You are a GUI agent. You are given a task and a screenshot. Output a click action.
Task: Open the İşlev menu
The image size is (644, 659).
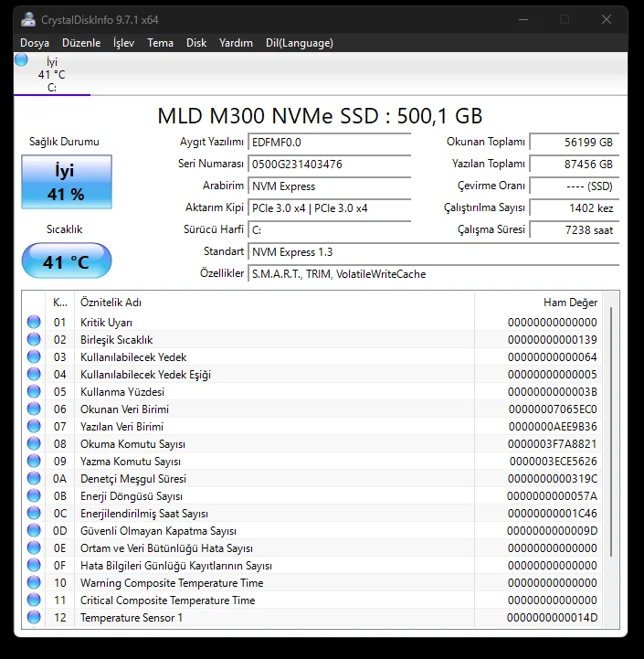click(123, 43)
